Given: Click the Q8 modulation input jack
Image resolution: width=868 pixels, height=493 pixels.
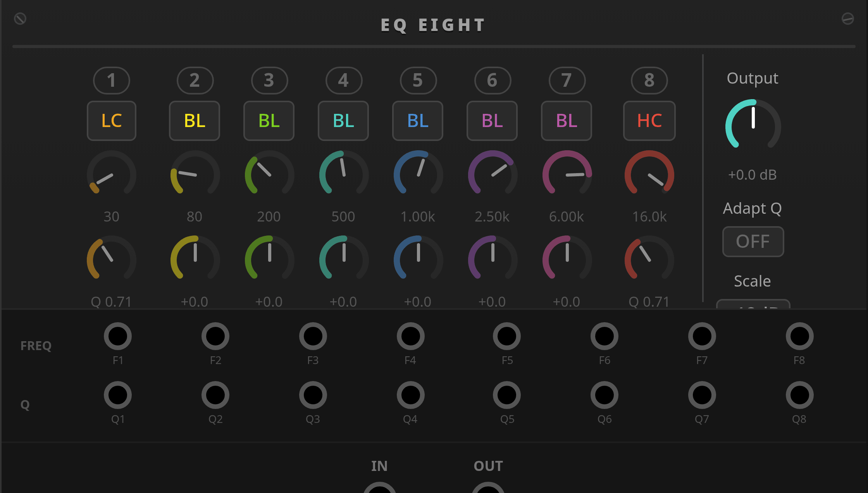Looking at the screenshot, I should [799, 395].
